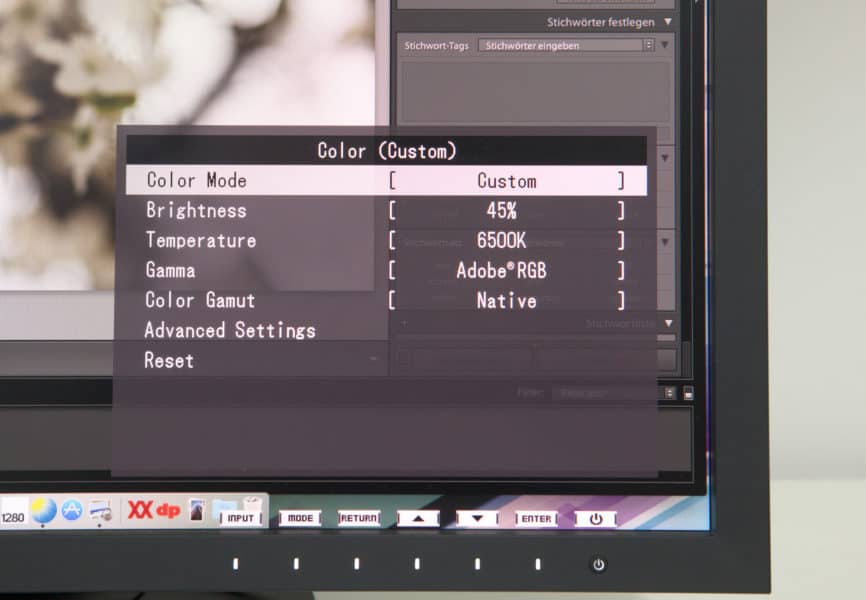Choose the Temperature setting row
This screenshot has width=866, height=600.
pyautogui.click(x=201, y=241)
